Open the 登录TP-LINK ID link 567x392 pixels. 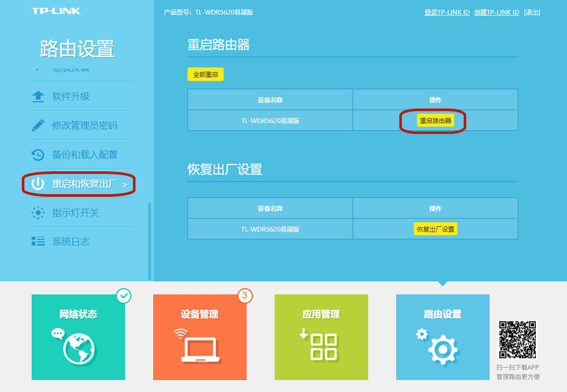coord(447,12)
